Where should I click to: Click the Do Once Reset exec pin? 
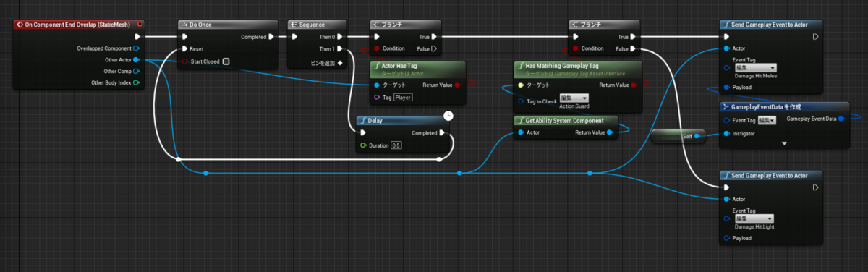[x=185, y=48]
